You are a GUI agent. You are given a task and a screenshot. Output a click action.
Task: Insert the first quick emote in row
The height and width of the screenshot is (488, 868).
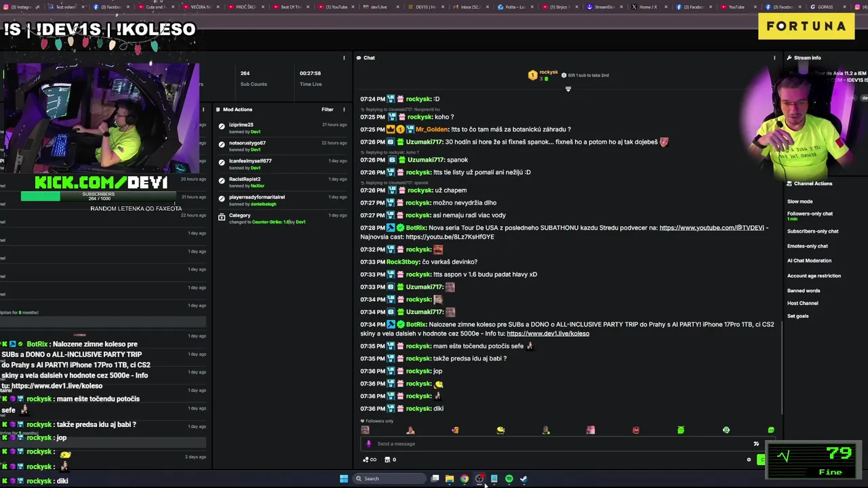tap(366, 430)
